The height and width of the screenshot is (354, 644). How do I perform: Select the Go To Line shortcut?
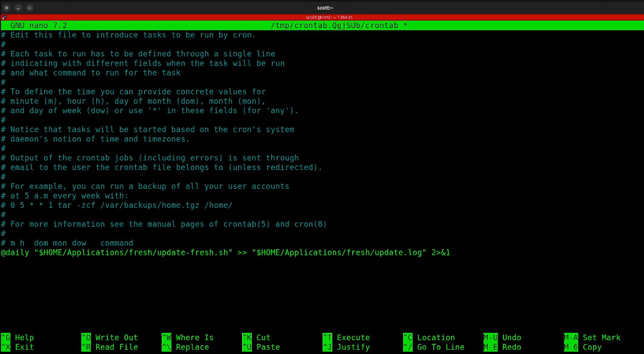[433, 347]
